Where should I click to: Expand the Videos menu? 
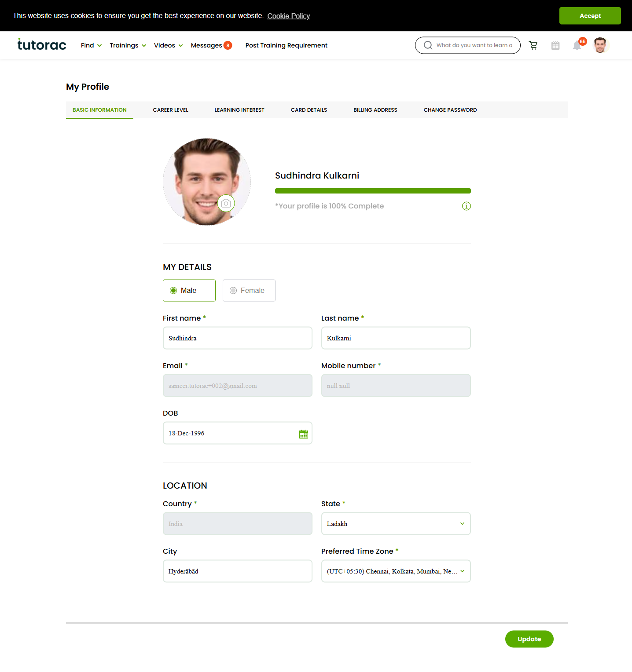click(168, 45)
